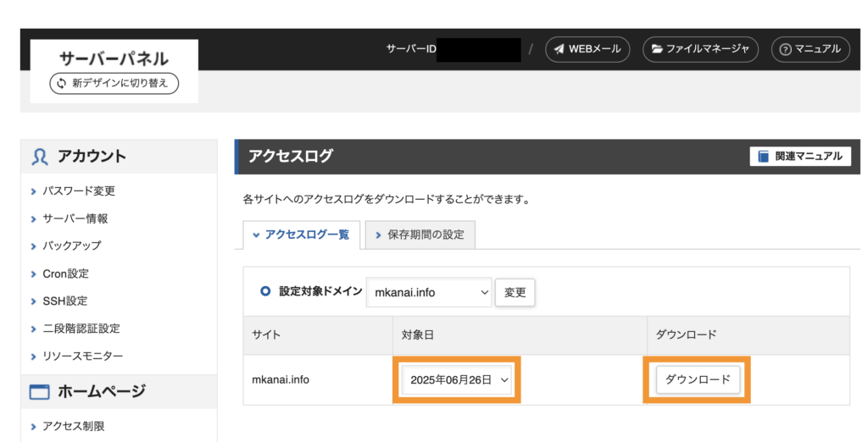Click the アカウント person icon
The height and width of the screenshot is (442, 868).
pos(39,157)
